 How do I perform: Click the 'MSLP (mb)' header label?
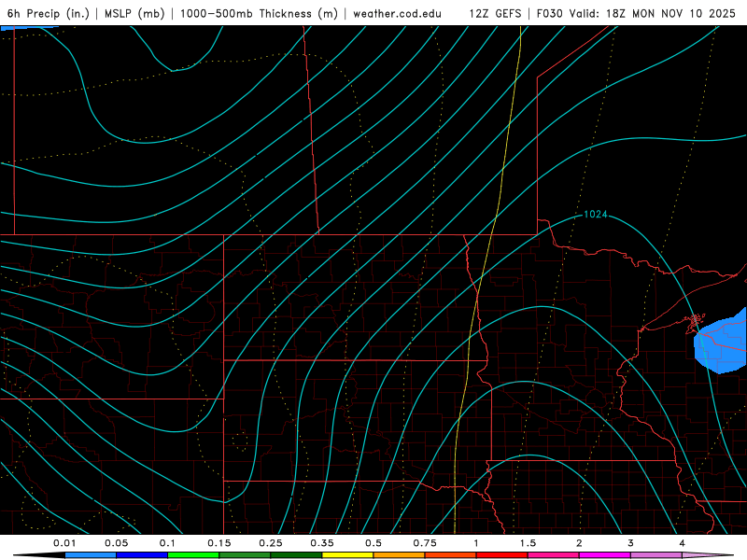(134, 14)
